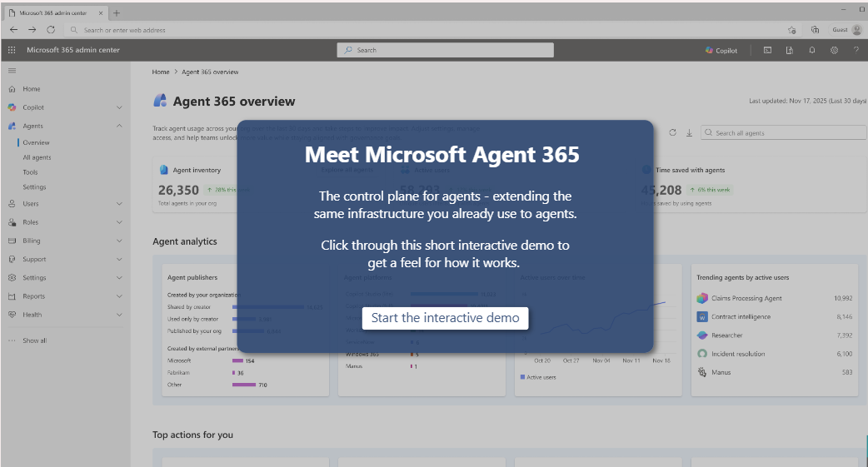
Task: Open Tools under Agents section
Action: click(x=30, y=172)
